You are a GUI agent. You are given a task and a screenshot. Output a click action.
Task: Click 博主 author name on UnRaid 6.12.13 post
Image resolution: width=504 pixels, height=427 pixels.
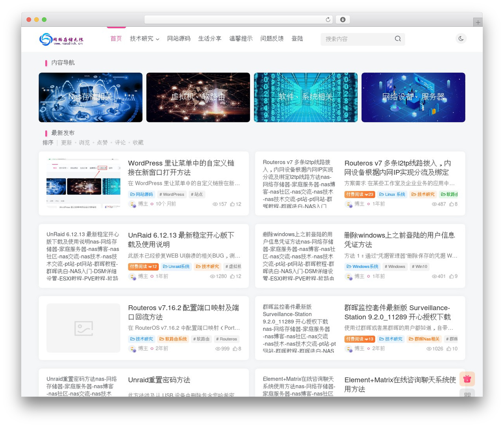coord(143,277)
